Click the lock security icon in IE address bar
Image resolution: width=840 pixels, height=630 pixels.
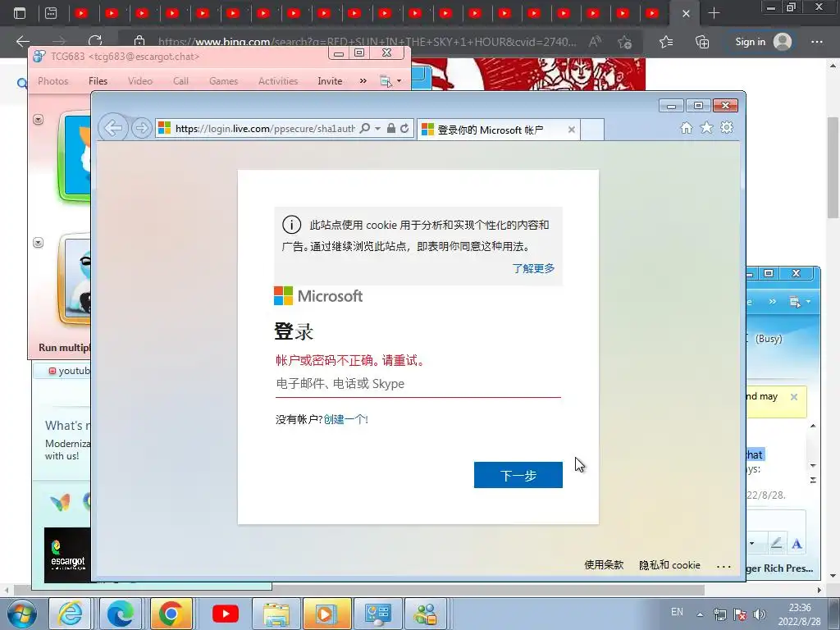[391, 129]
